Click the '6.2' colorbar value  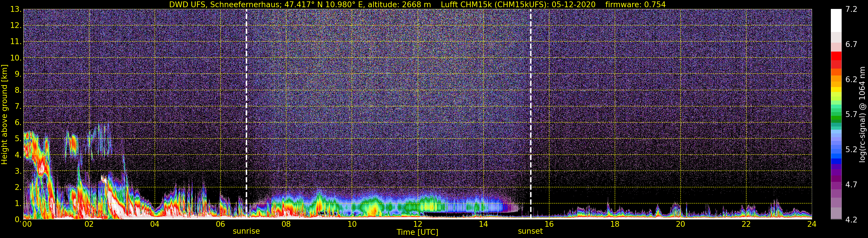(852, 80)
